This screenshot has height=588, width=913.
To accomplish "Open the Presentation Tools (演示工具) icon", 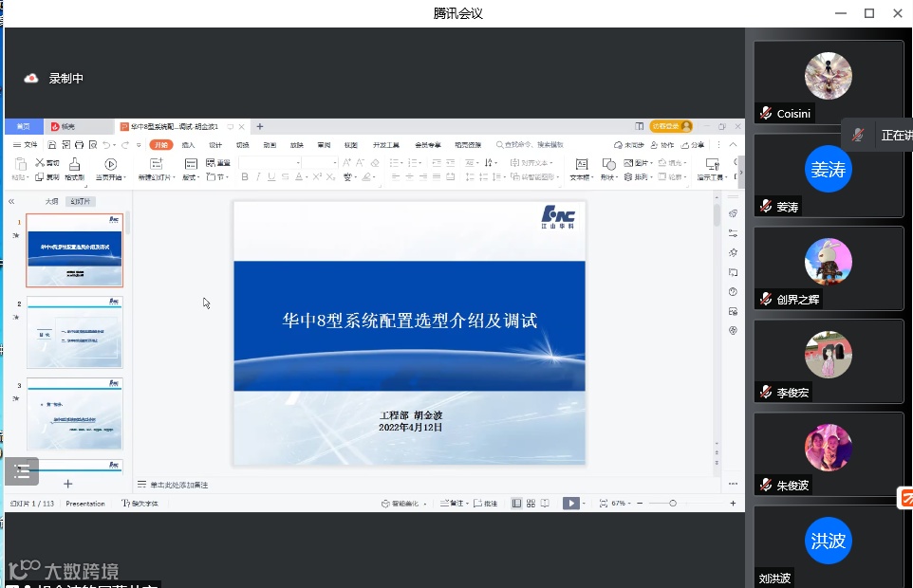I will [x=712, y=165].
